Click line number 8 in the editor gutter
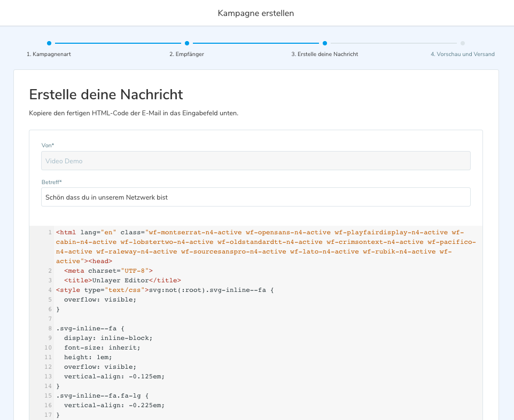 point(50,328)
